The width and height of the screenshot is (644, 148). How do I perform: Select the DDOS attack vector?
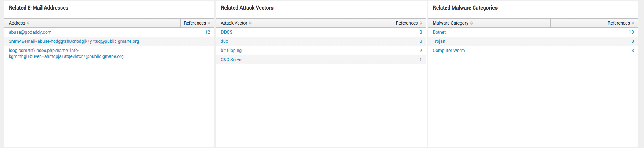tap(227, 32)
